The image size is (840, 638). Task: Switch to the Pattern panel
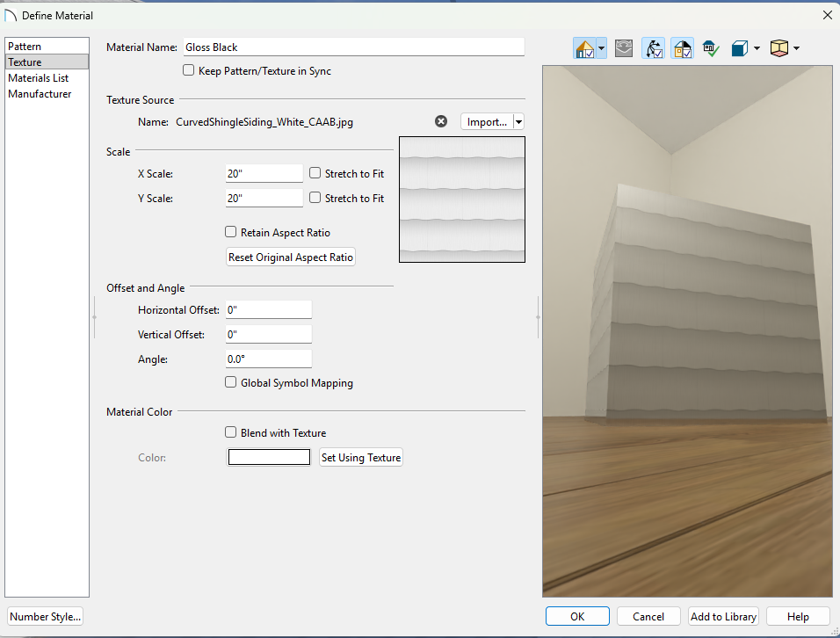[25, 47]
